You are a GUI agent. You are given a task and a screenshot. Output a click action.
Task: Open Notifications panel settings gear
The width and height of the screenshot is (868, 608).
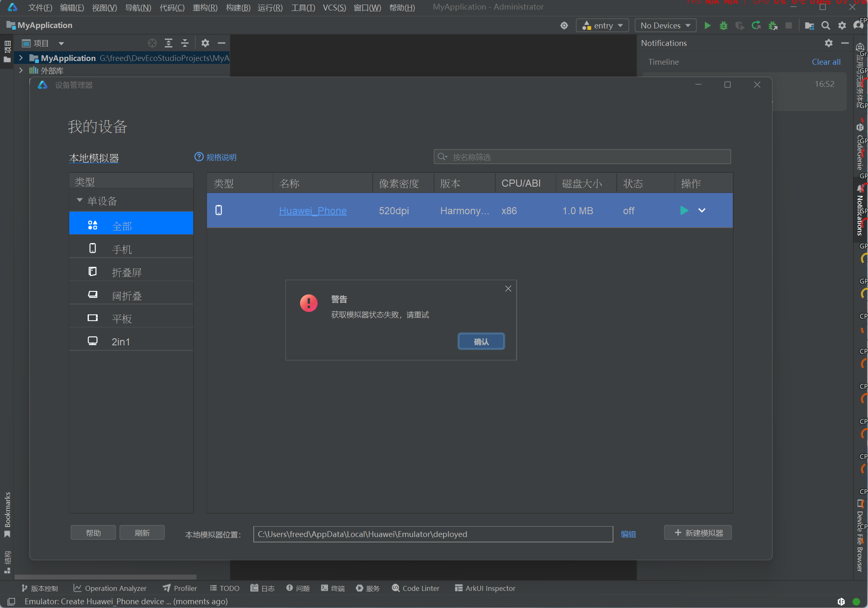829,43
